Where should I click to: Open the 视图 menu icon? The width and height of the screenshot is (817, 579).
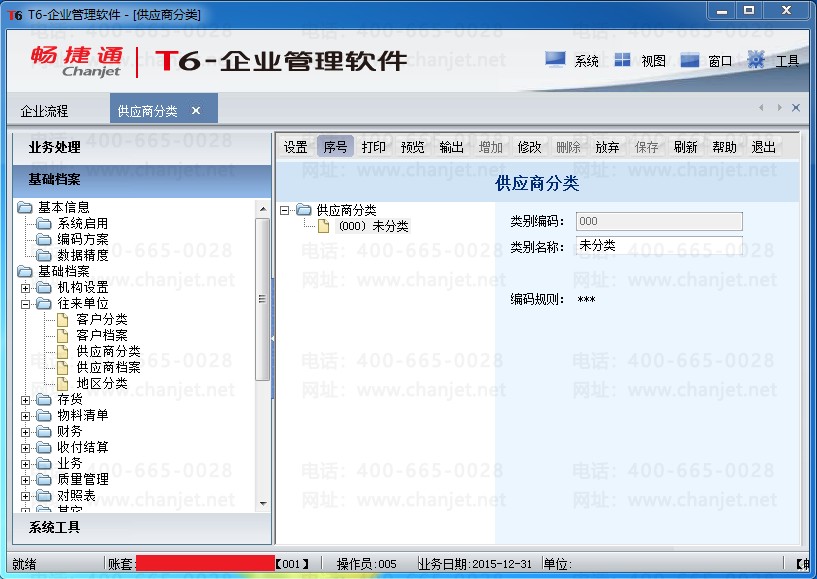[x=622, y=60]
